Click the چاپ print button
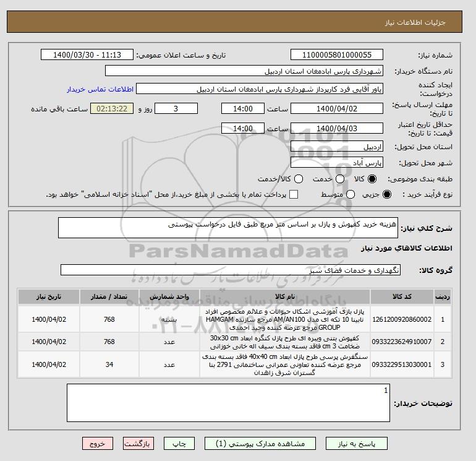This screenshot has width=476, height=461. tap(179, 444)
